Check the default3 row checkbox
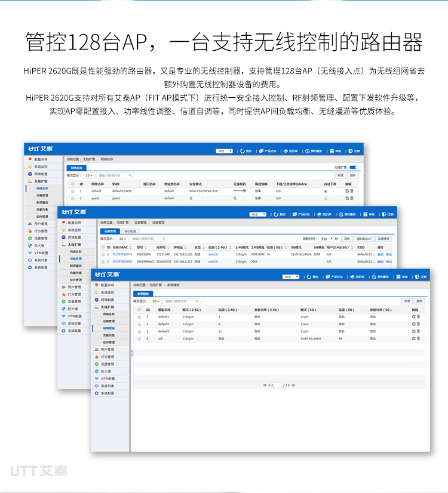The height and width of the screenshot is (493, 448). [139, 331]
